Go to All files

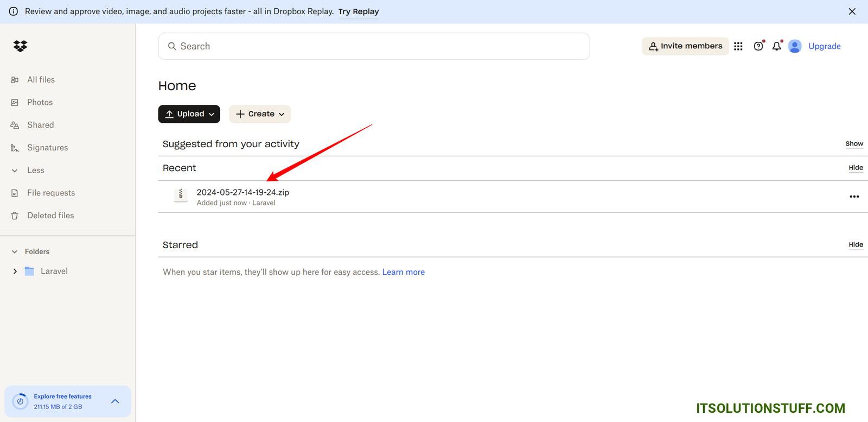point(41,80)
